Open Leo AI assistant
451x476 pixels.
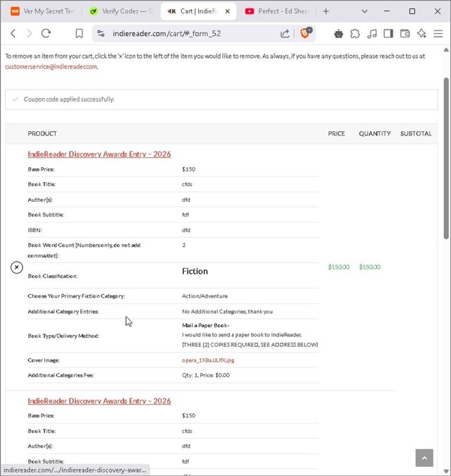[x=421, y=33]
